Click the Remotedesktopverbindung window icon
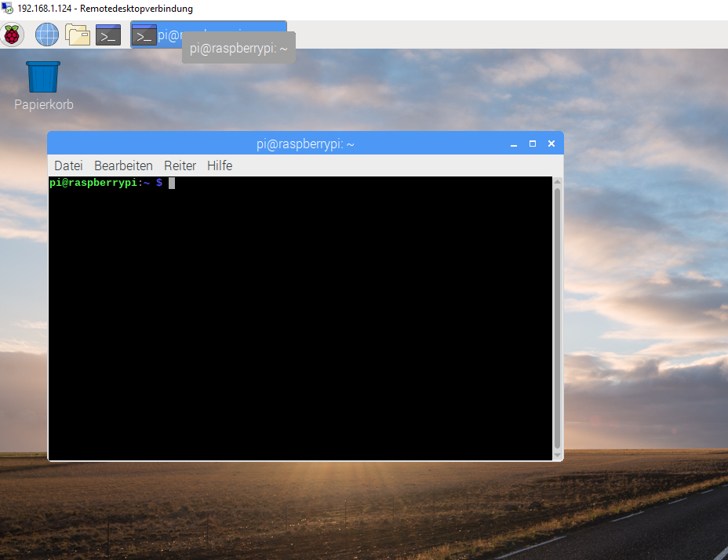728x560 pixels. (x=7, y=9)
